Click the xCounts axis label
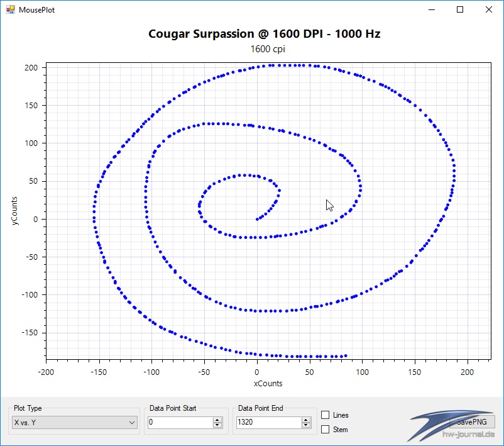This screenshot has height=446, width=504. click(x=268, y=383)
